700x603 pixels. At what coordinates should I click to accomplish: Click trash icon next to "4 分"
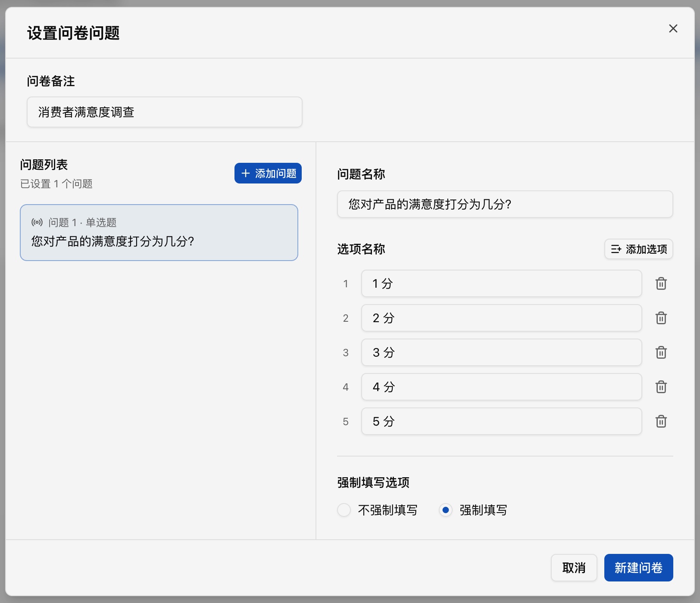661,387
